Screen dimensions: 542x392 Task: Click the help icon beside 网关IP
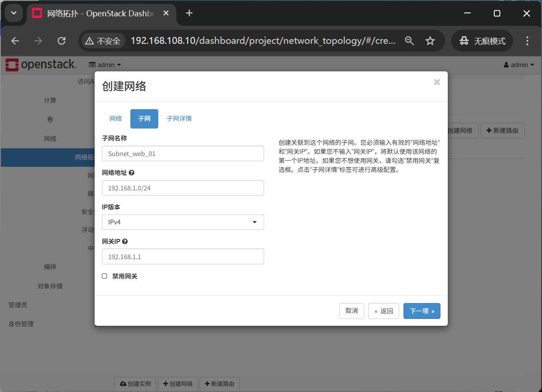pyautogui.click(x=125, y=242)
